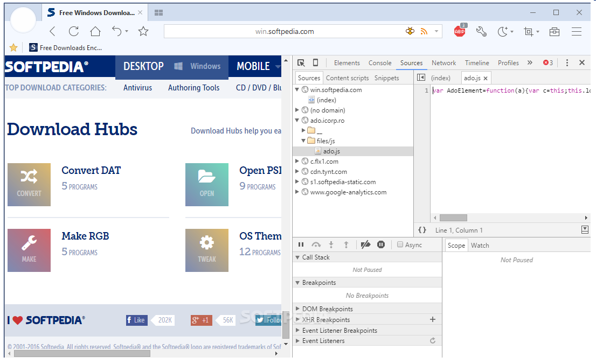The height and width of the screenshot is (364, 596).
Task: Close the ado.js editor tab
Action: [x=486, y=78]
